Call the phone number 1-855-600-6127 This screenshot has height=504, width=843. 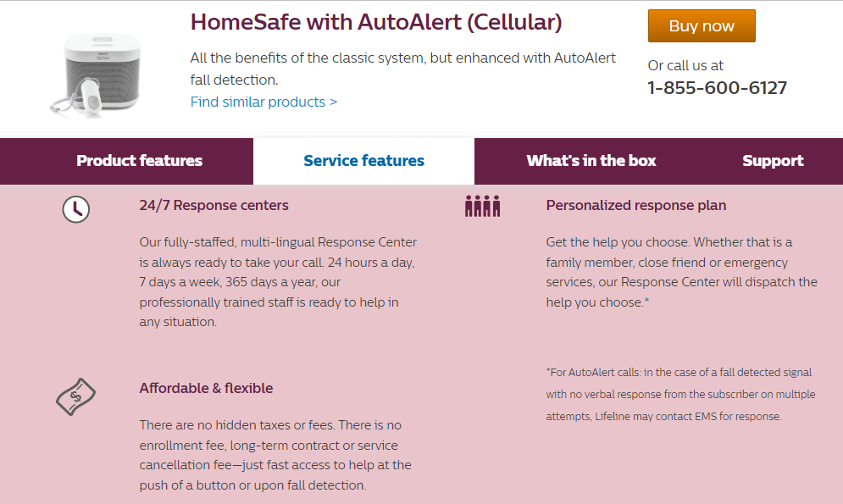pyautogui.click(x=718, y=87)
